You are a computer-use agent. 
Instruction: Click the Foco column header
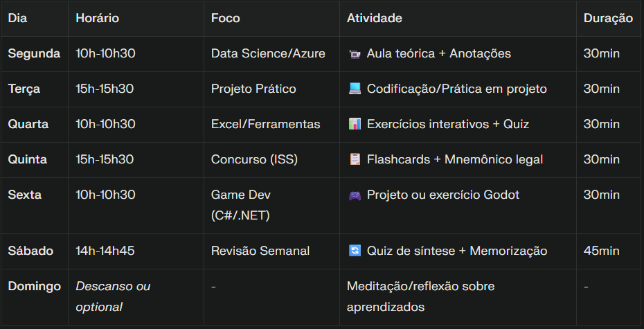226,19
